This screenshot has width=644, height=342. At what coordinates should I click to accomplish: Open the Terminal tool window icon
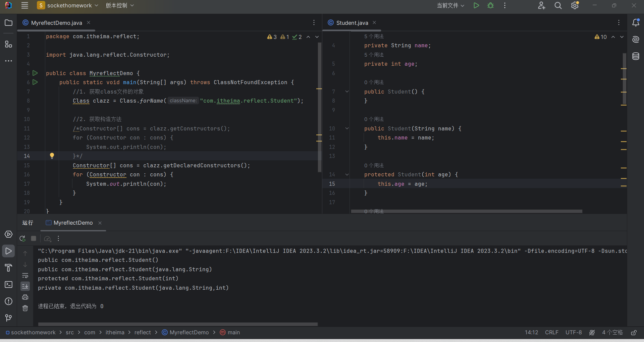[x=9, y=284]
